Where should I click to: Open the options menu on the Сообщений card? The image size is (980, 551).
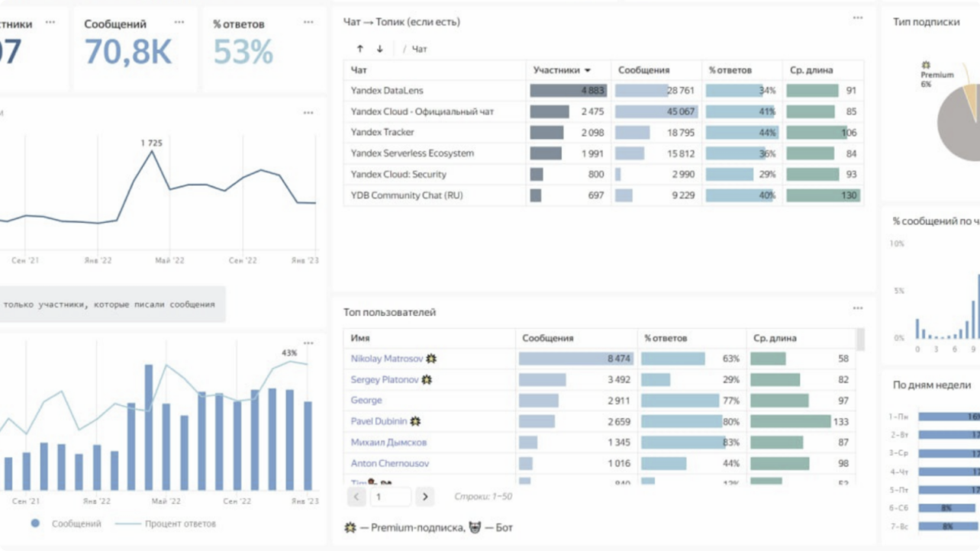[x=179, y=23]
